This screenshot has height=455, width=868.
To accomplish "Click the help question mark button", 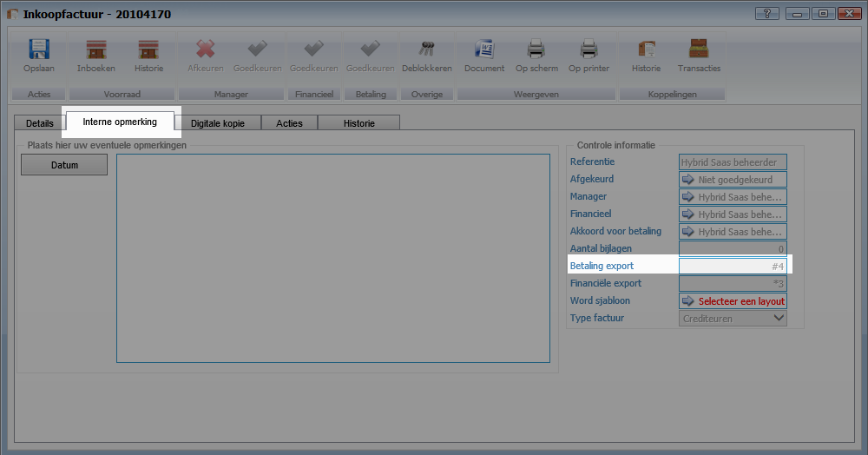I will [766, 13].
